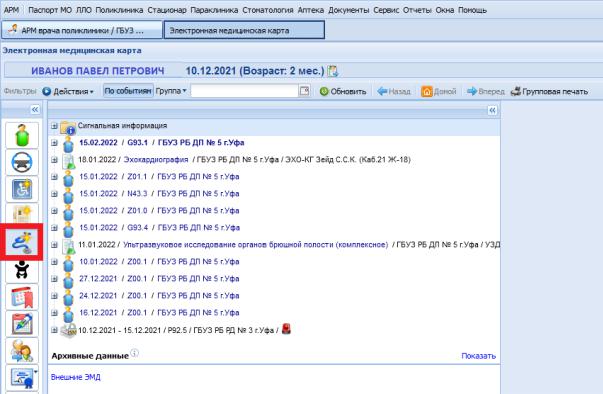Click the hospital stay icon on 10.12.2021 row
This screenshot has height=394, width=603.
tap(68, 331)
